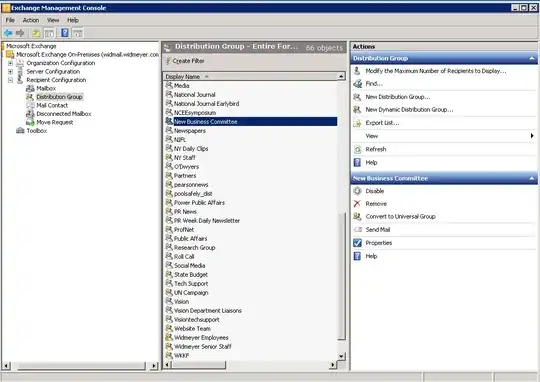Click Help icon under Distribution Group actions

point(357,163)
